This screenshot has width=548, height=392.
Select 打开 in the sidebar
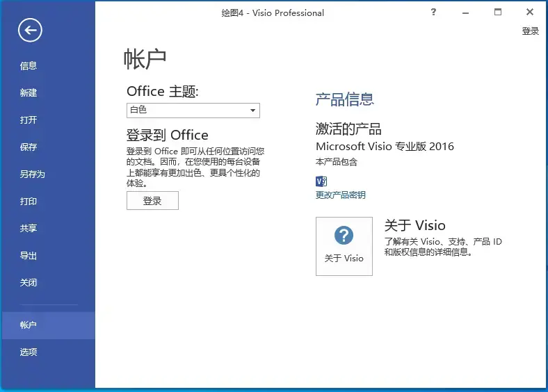point(29,120)
